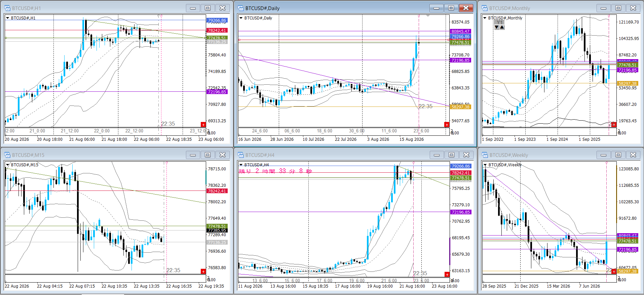Viewport: 644px width, 295px height.
Task: Click the up arrow button under Y1 in Monthly chart
Action: [x=502, y=27]
